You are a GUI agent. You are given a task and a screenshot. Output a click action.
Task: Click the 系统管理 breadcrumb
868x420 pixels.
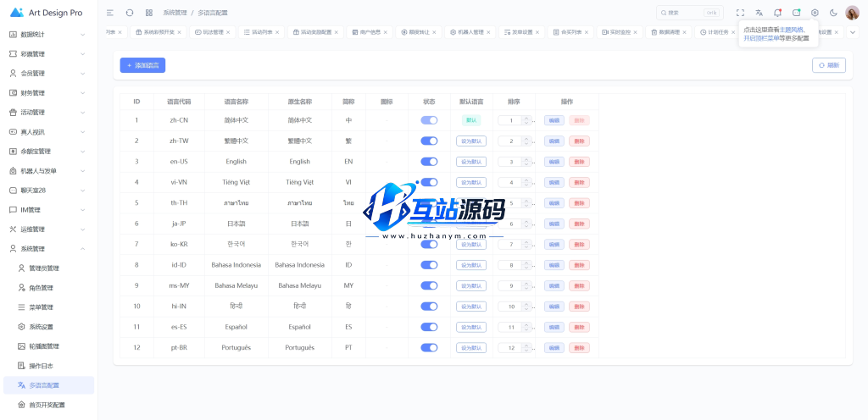175,13
